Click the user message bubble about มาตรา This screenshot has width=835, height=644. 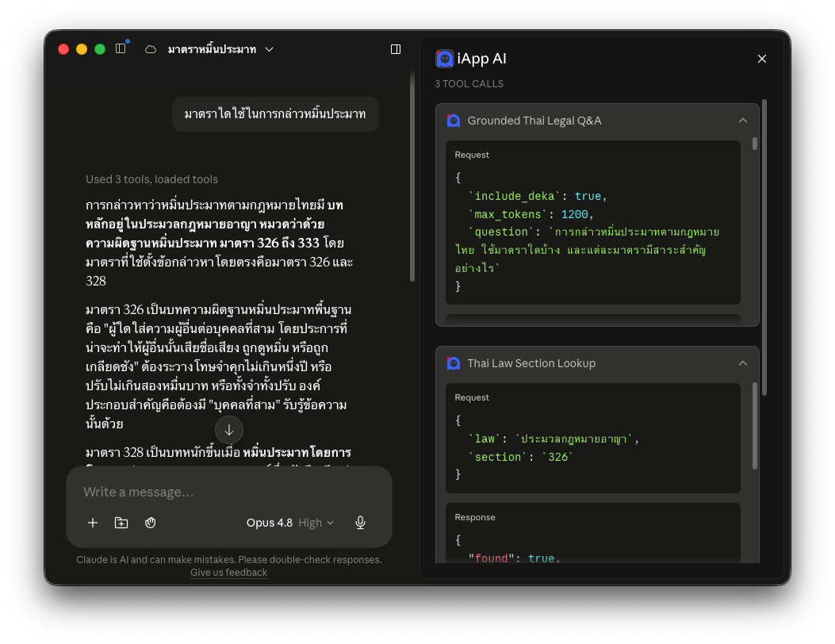click(x=275, y=114)
